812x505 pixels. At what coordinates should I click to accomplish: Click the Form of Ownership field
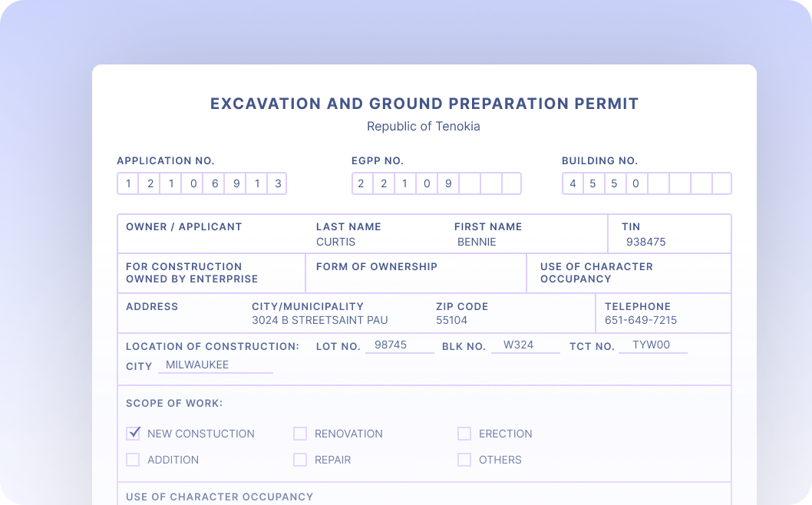415,280
